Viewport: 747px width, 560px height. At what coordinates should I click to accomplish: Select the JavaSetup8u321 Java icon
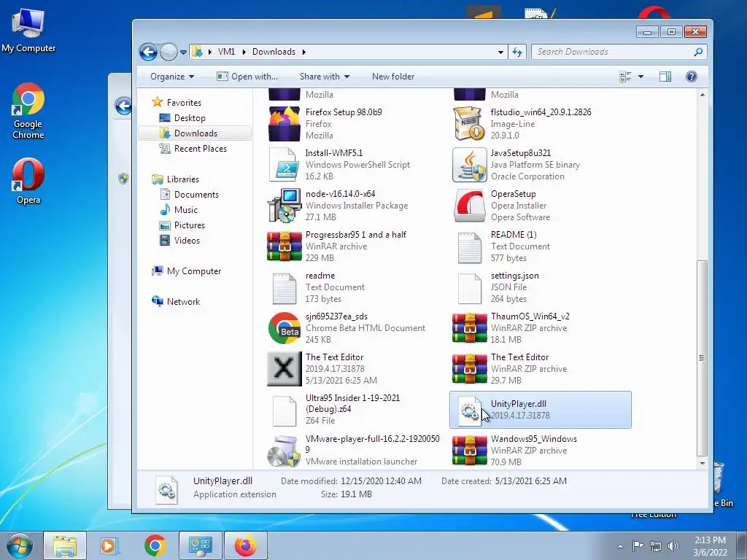[x=469, y=165]
